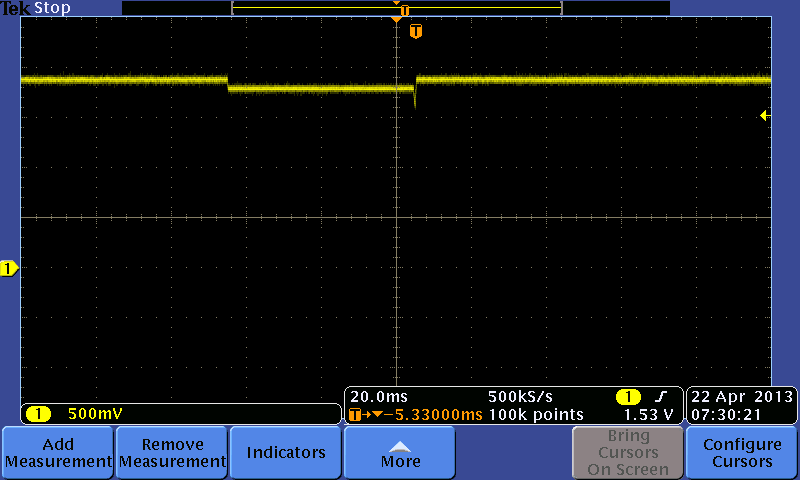This screenshot has width=800, height=480.
Task: Click the trigger source channel 1 badge
Action: tap(628, 397)
